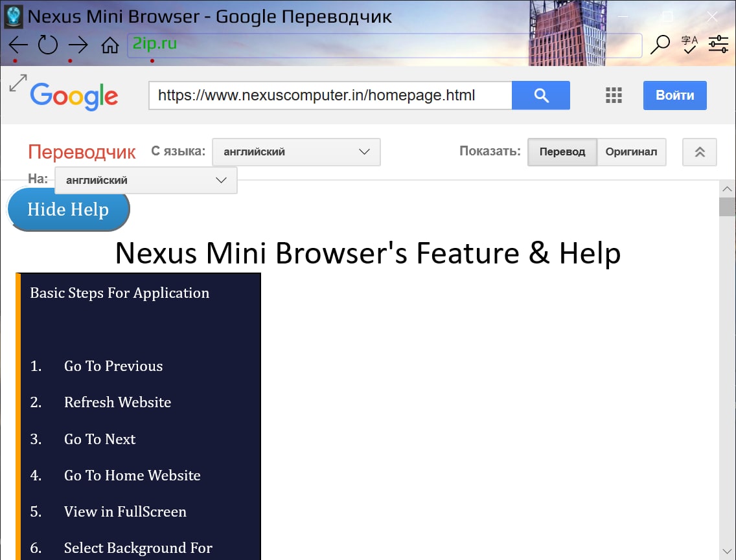
Task: Go forward with the right arrow icon
Action: [78, 45]
